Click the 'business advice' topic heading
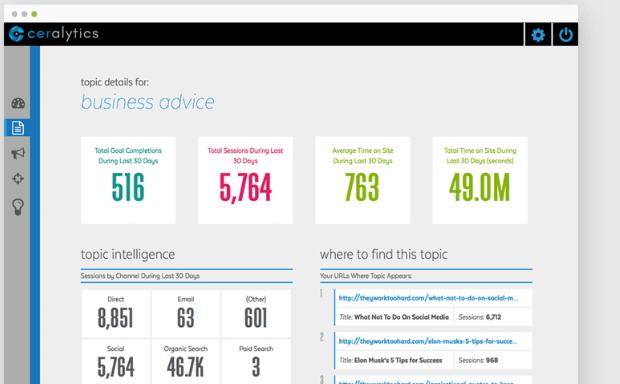620x384 pixels. point(147,102)
